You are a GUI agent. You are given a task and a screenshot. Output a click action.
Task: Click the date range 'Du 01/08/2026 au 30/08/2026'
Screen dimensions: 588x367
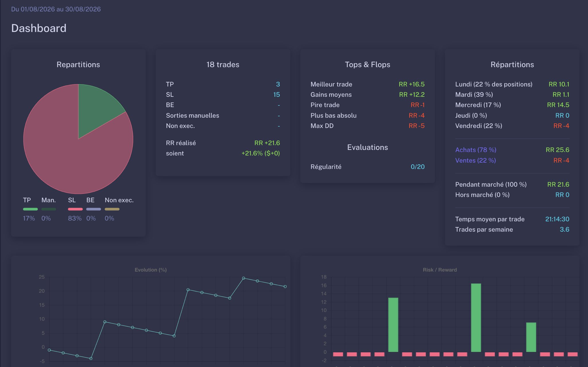click(x=56, y=9)
